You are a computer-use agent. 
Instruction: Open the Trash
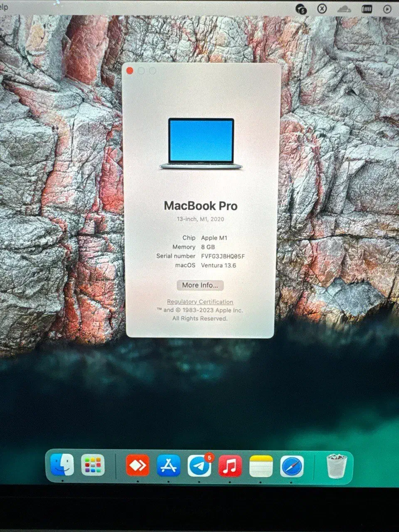coord(336,466)
